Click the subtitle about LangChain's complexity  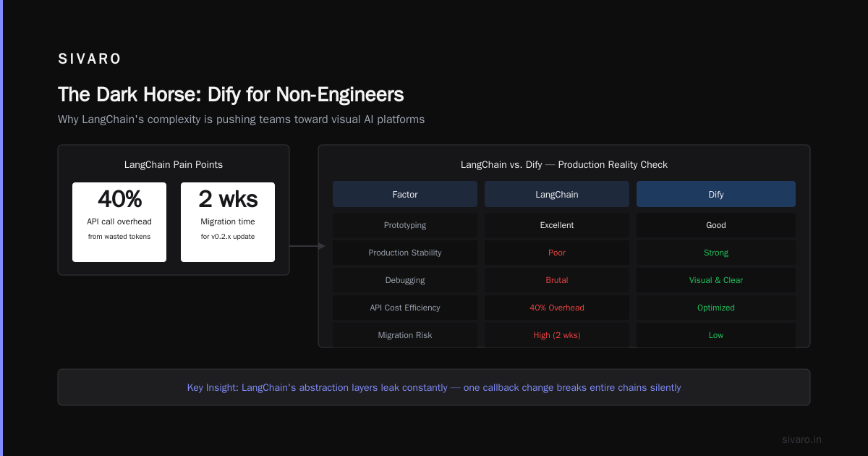[241, 119]
